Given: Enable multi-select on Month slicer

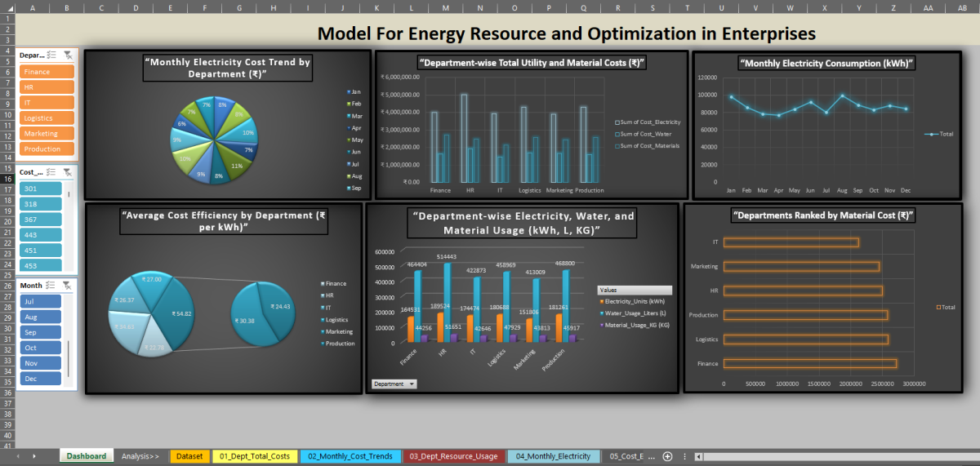Looking at the screenshot, I should tap(51, 286).
